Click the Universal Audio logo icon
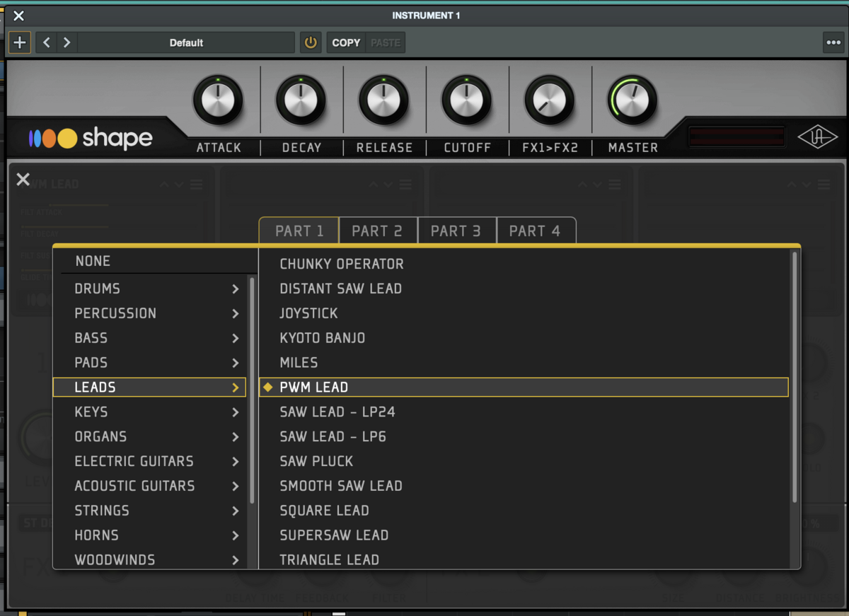The width and height of the screenshot is (849, 616). 818,137
